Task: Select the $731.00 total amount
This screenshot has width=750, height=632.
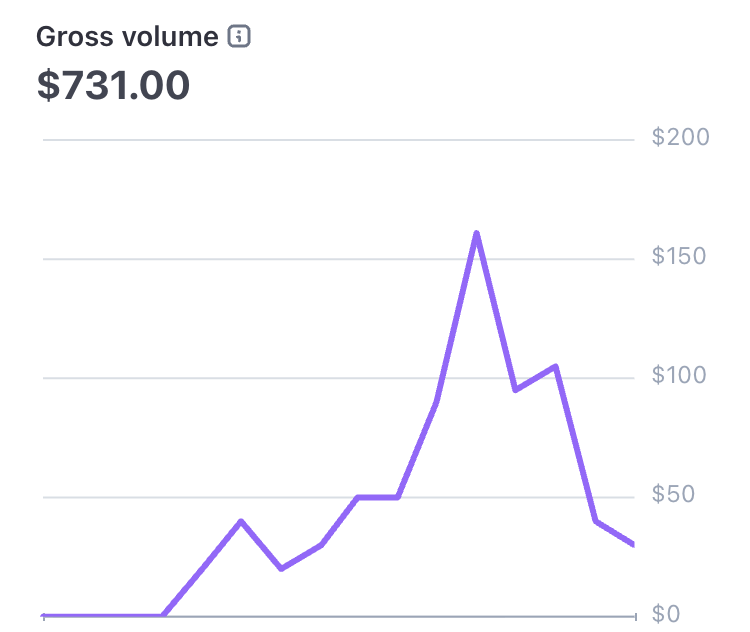Action: [x=113, y=85]
